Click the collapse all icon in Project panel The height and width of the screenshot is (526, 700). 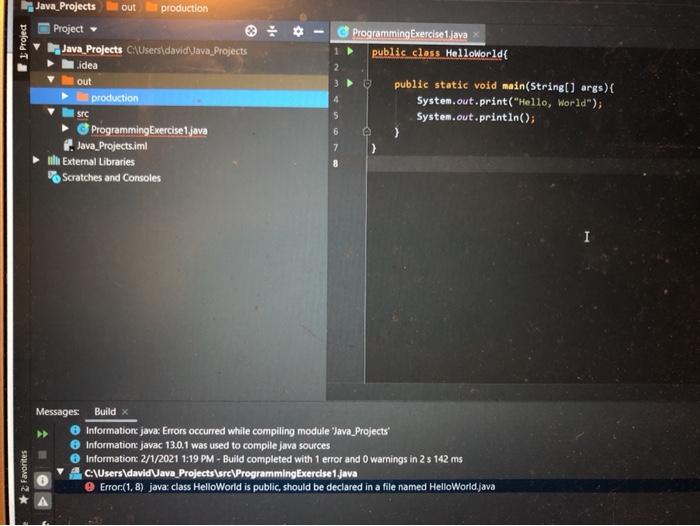click(272, 31)
